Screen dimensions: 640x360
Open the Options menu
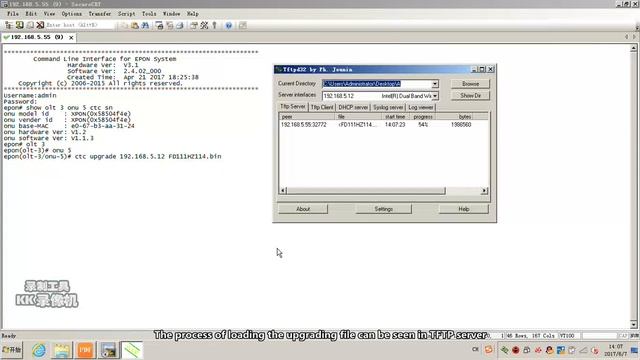coord(72,13)
